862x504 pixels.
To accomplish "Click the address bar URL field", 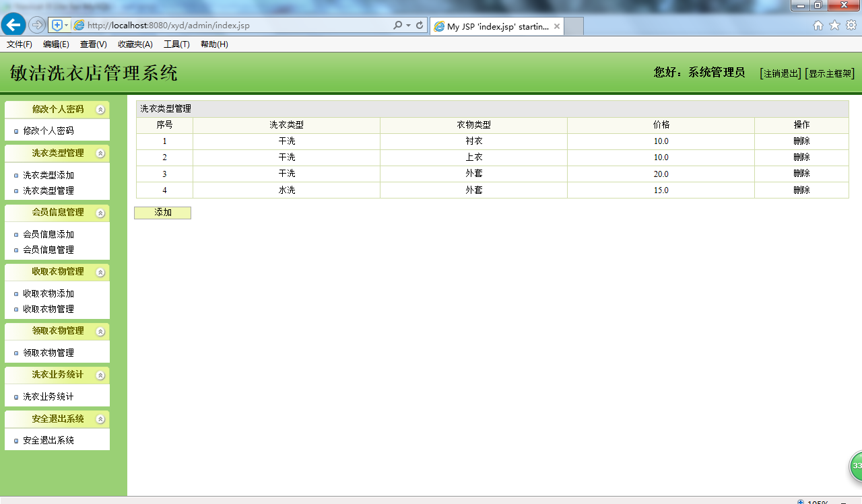I will coord(236,26).
